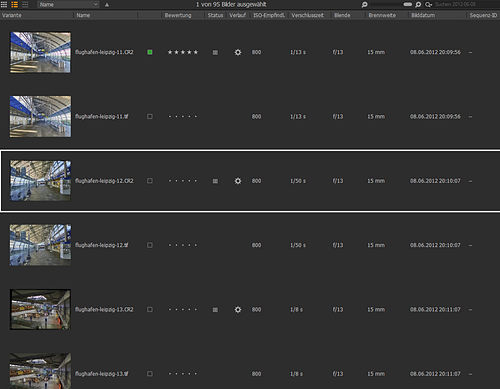This screenshot has width=500, height=389.
Task: Click gear icon of flughafen-leipzig-11.CR2
Action: (238, 52)
